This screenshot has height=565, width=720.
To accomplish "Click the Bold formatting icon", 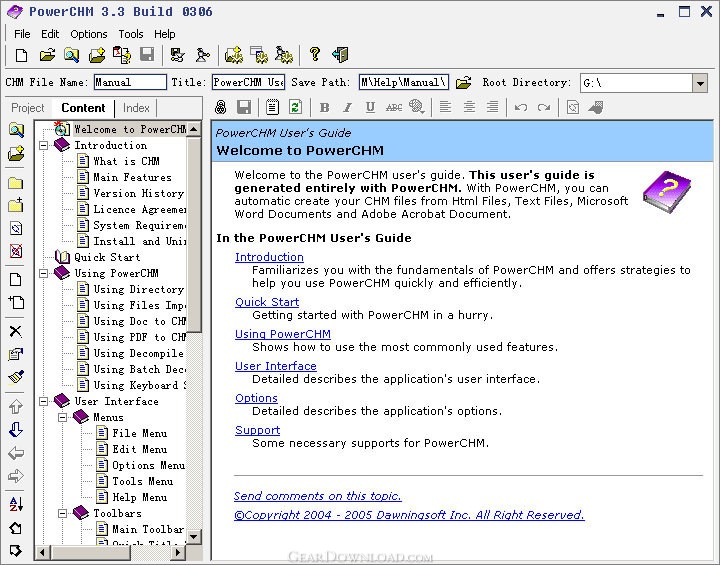I will click(x=324, y=107).
